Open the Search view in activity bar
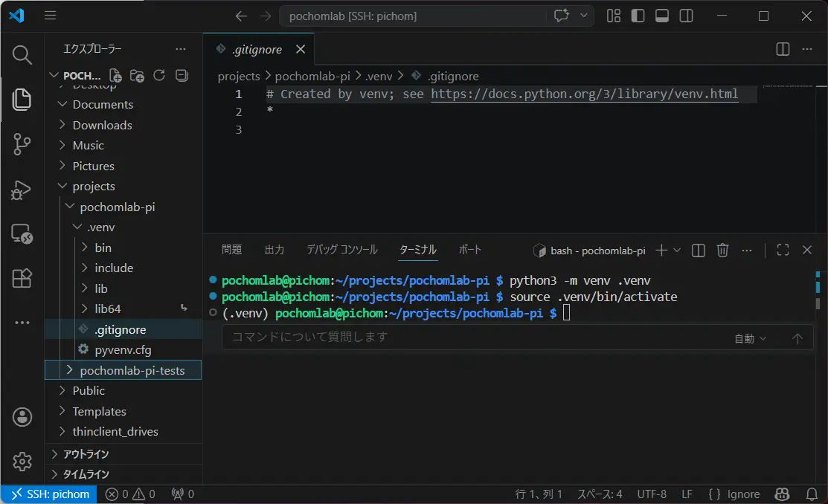Image resolution: width=828 pixels, height=504 pixels. [22, 54]
